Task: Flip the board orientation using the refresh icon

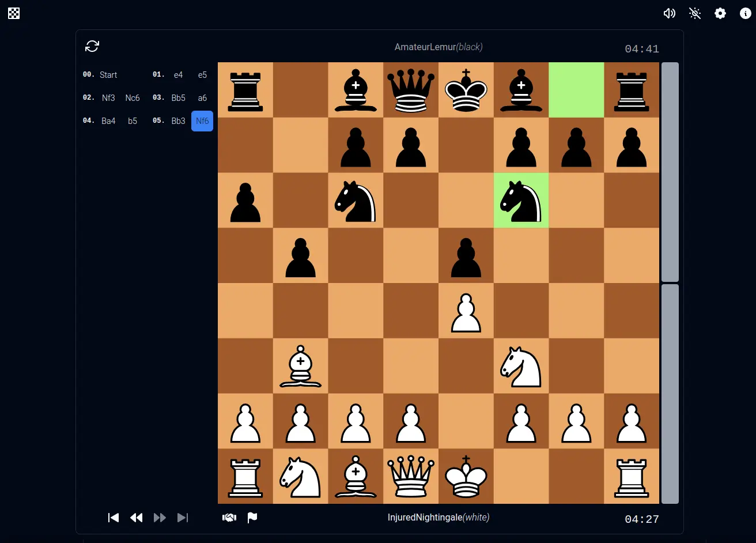Action: pyautogui.click(x=92, y=46)
